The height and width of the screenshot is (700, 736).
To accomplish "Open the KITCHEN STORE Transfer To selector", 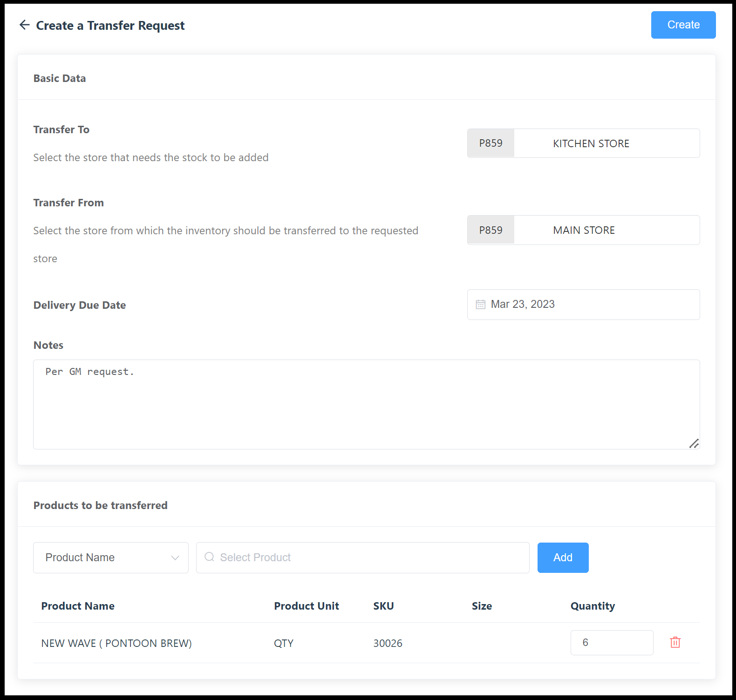I will point(606,143).
